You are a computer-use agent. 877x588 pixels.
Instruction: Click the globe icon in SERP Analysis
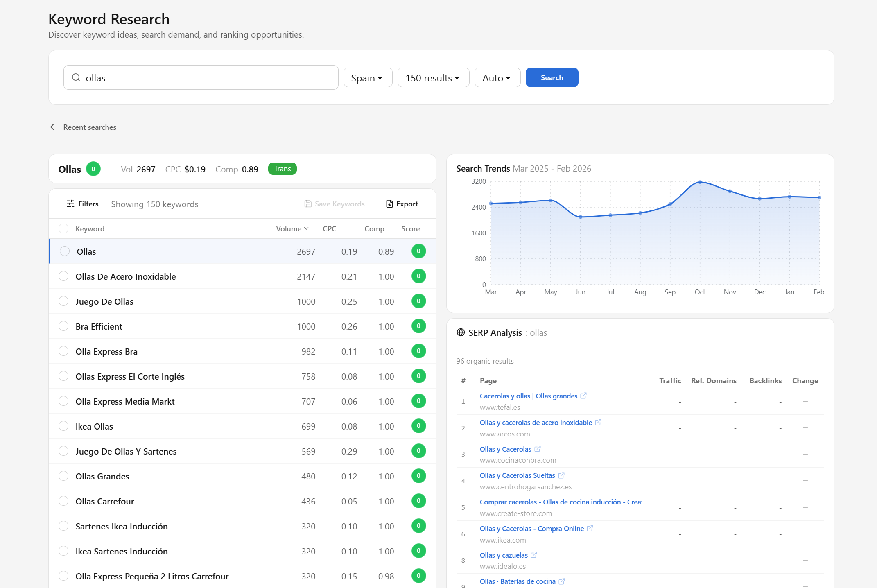pos(461,332)
